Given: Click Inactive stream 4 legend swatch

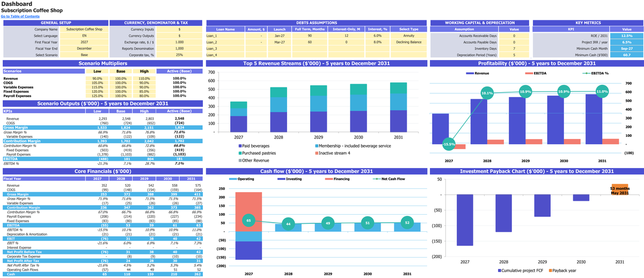Looking at the screenshot, I should coord(316,153).
